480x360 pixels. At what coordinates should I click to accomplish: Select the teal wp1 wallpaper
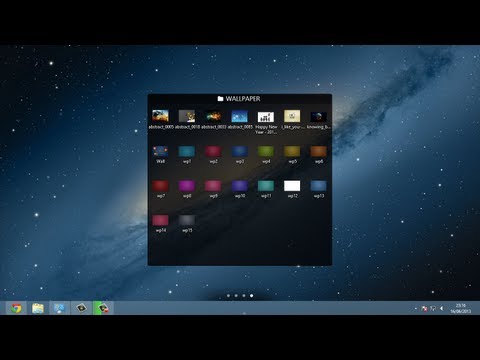pyautogui.click(x=187, y=151)
